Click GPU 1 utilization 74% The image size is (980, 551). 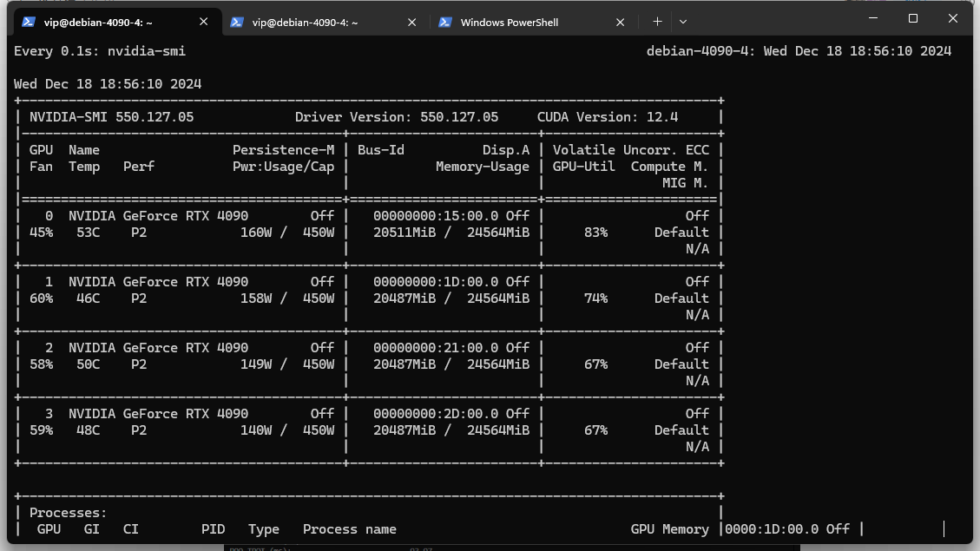(x=595, y=298)
